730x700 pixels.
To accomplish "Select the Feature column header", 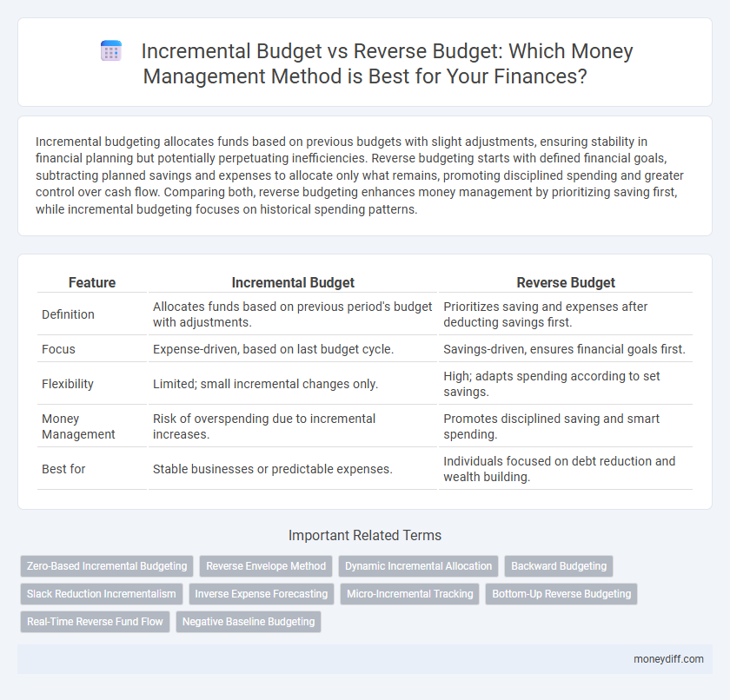I will 91,282.
